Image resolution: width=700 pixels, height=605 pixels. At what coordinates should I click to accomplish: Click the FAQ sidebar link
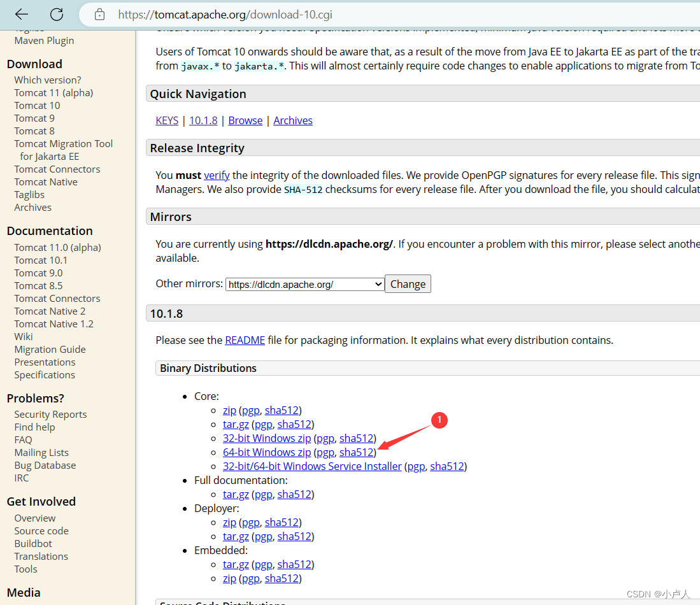(x=23, y=439)
